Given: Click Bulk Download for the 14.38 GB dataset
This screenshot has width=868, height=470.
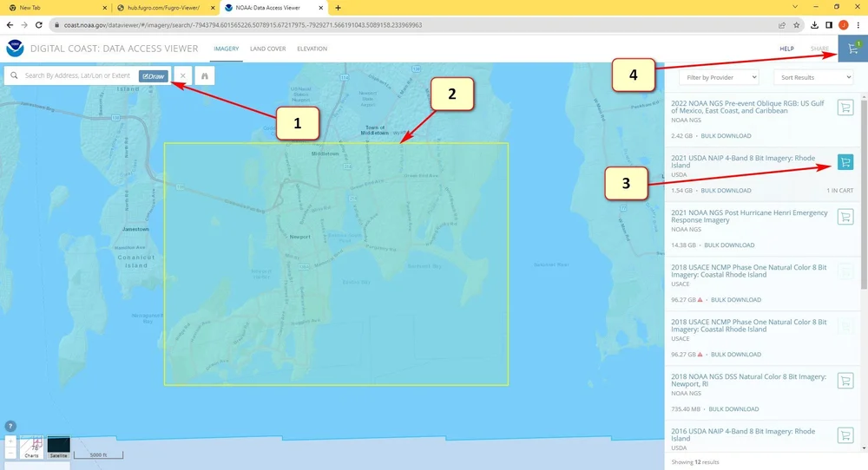Looking at the screenshot, I should (729, 245).
